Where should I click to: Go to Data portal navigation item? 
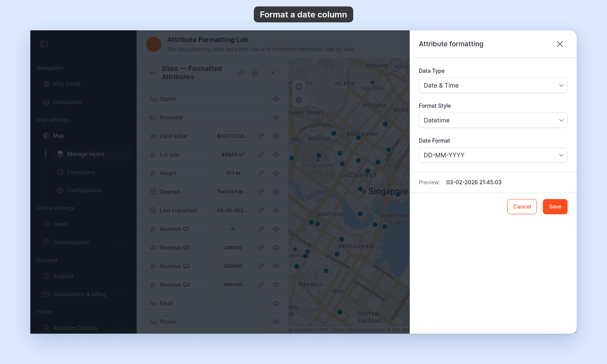pyautogui.click(x=67, y=102)
